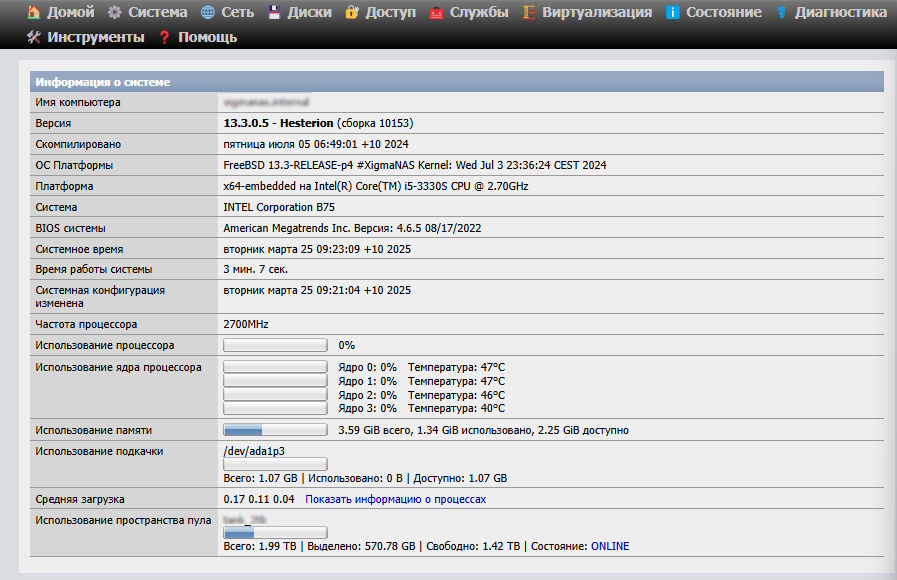Click the red question mark icon
Screen dimensions: 897x580
[164, 37]
